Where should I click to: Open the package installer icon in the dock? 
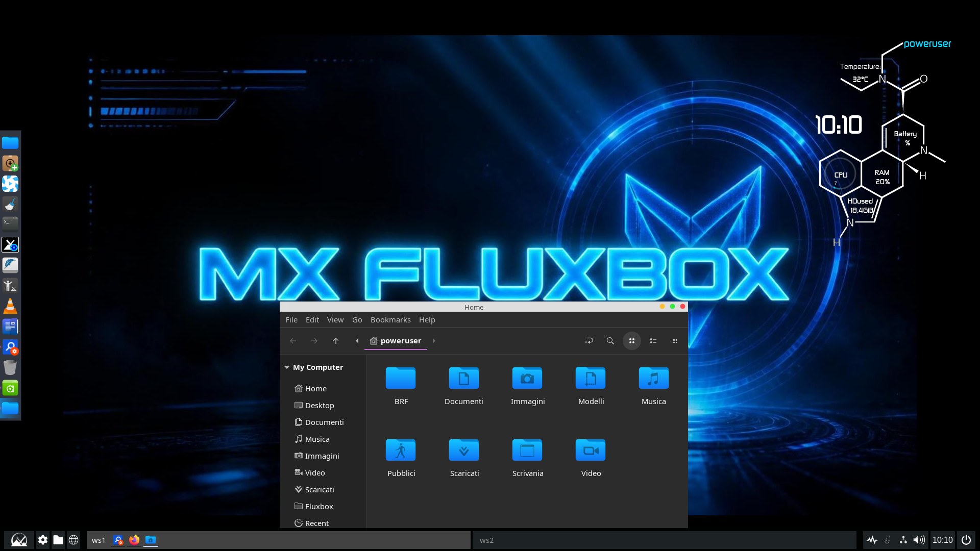click(x=10, y=163)
